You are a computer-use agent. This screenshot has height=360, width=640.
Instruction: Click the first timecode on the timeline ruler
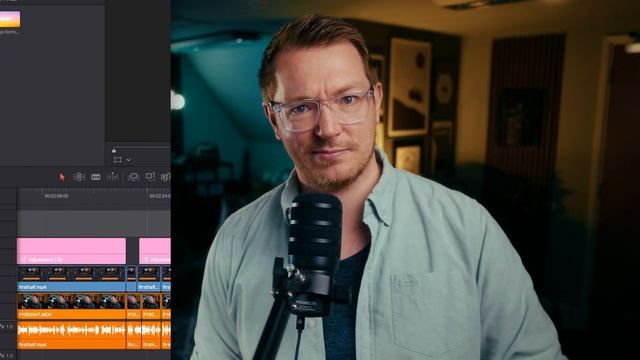(x=56, y=196)
